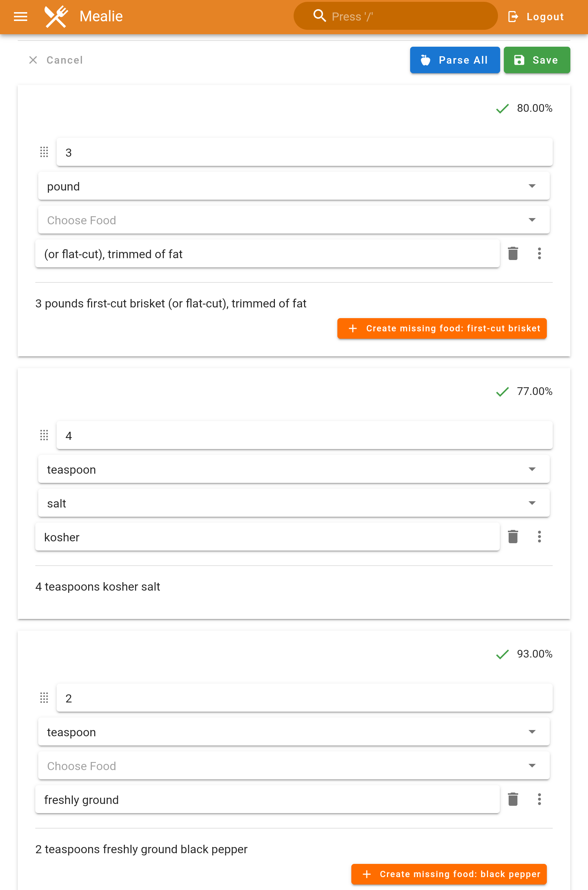Viewport: 588px width, 890px height.
Task: Open more options for the brisket ingredient
Action: pos(539,254)
